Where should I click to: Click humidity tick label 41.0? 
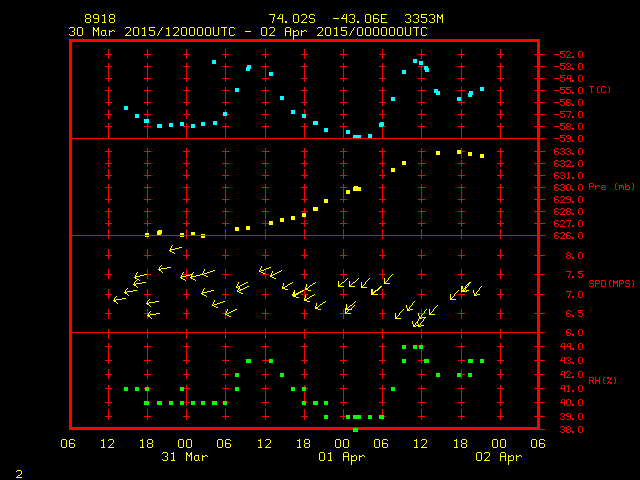pyautogui.click(x=571, y=389)
